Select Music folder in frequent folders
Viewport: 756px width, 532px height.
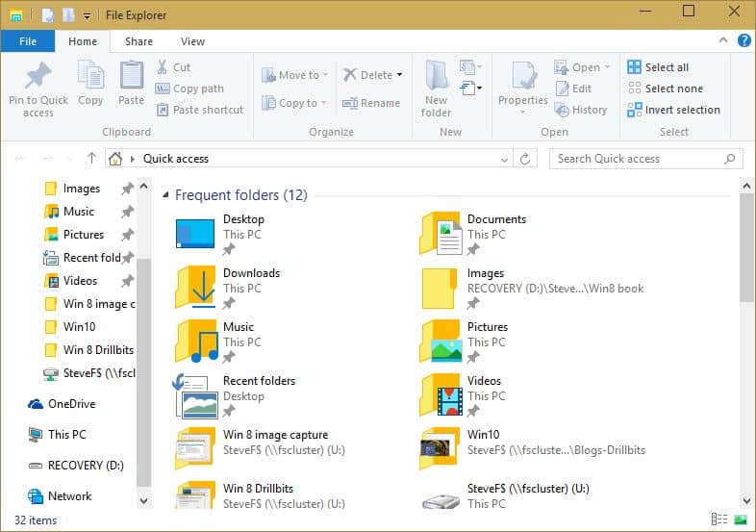click(218, 342)
